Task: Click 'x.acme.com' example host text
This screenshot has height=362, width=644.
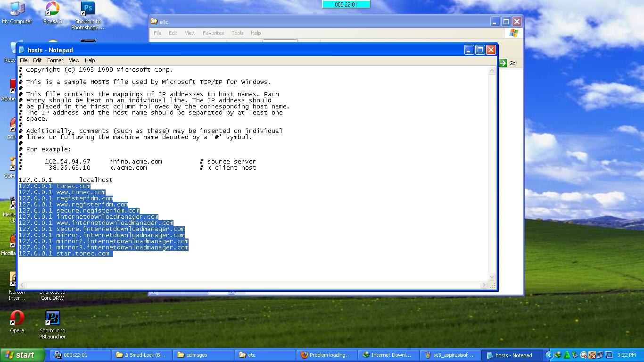Action: tap(128, 168)
